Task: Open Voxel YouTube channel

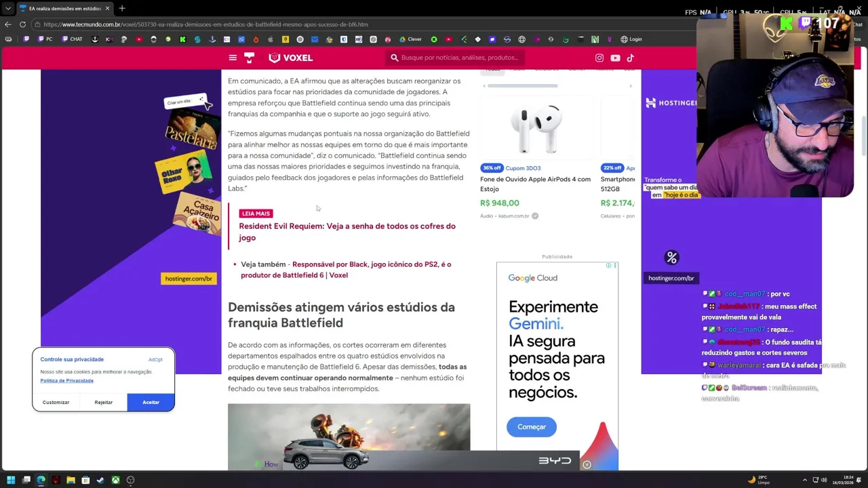Action: [615, 58]
